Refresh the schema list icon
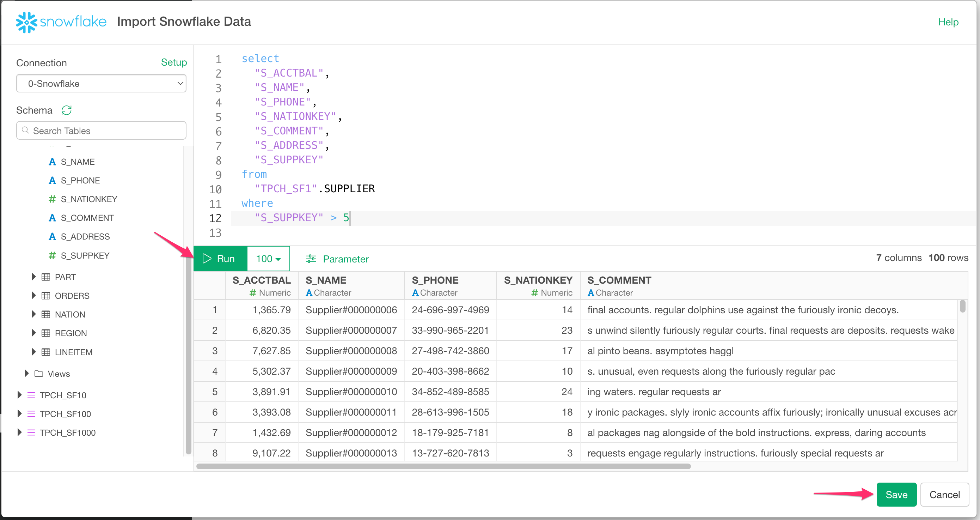Viewport: 980px width, 520px height. [67, 110]
